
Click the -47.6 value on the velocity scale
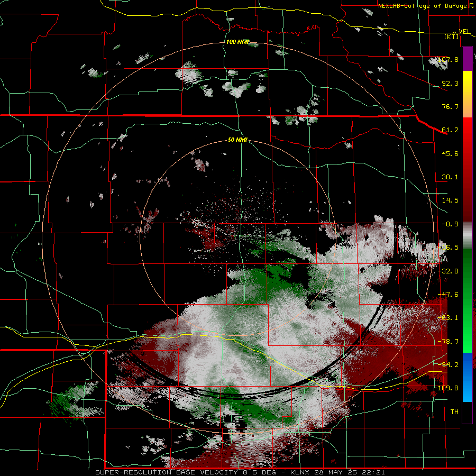tap(449, 295)
